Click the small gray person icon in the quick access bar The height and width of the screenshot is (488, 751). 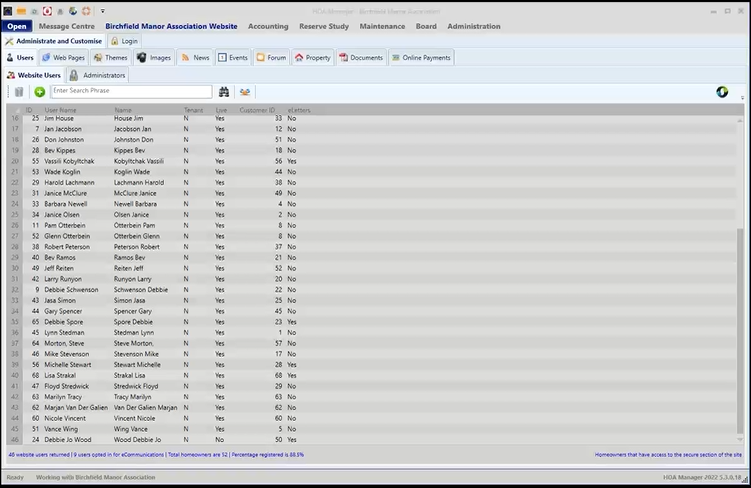tap(60, 11)
